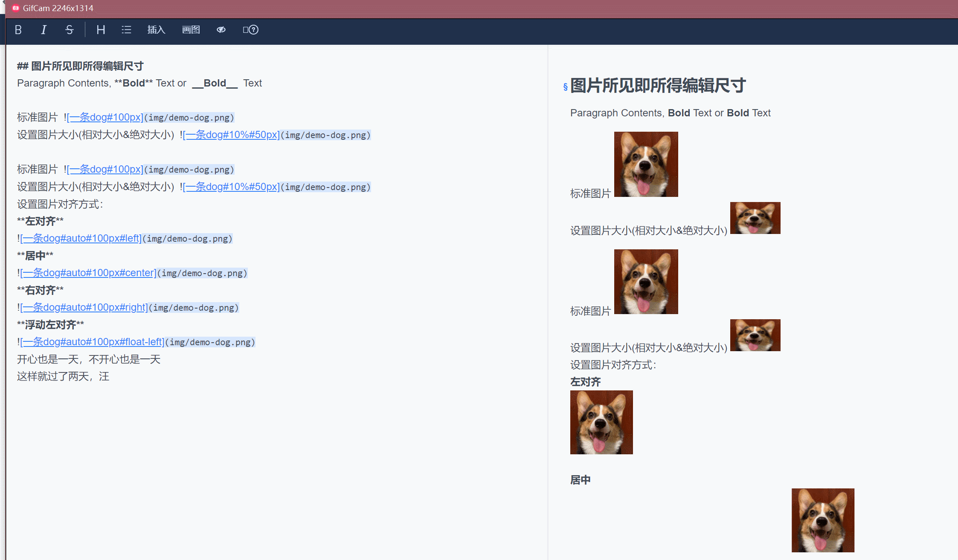Image resolution: width=958 pixels, height=560 pixels.
Task: Click the § anchor beside the preview heading
Action: click(565, 87)
